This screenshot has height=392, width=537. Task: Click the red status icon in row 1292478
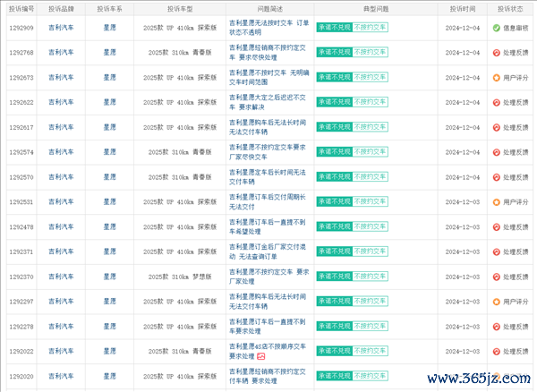pos(496,227)
